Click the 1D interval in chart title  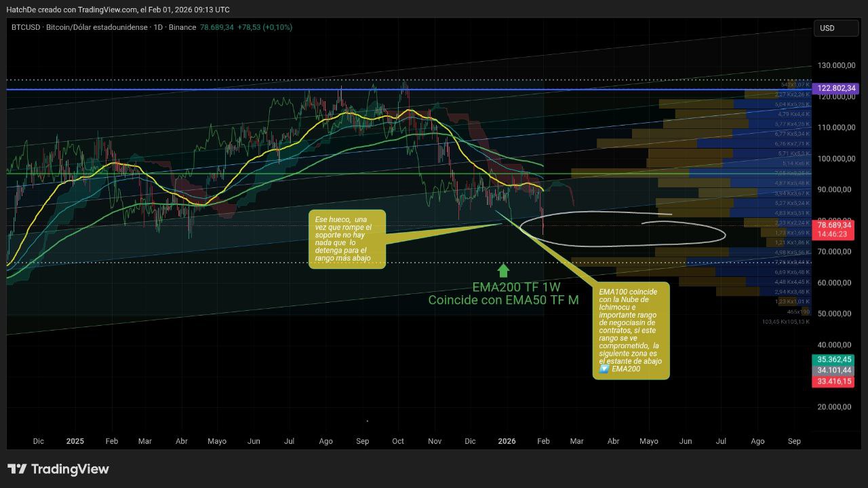(x=158, y=27)
